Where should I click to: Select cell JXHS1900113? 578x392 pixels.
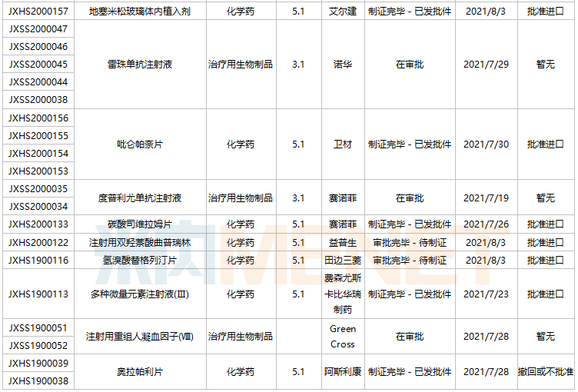pos(38,294)
